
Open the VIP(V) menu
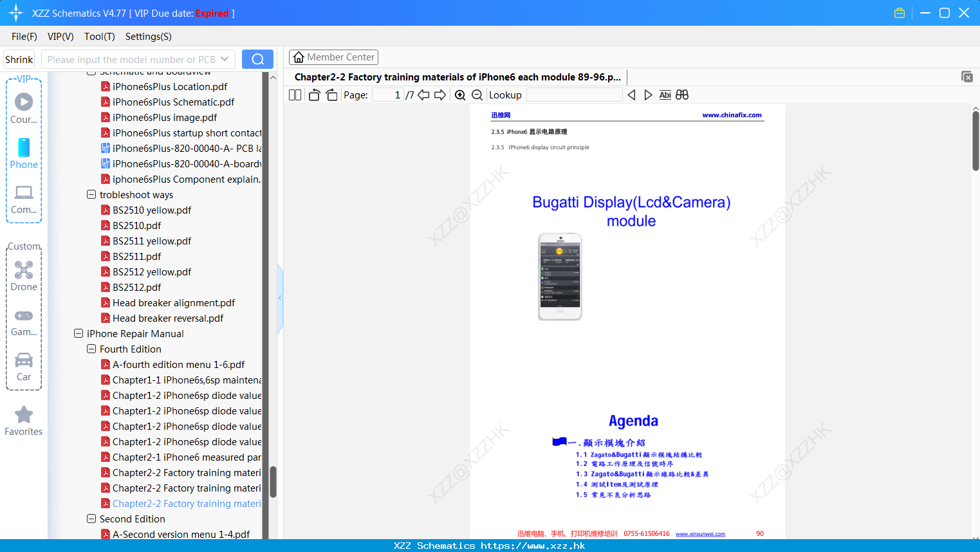60,36
